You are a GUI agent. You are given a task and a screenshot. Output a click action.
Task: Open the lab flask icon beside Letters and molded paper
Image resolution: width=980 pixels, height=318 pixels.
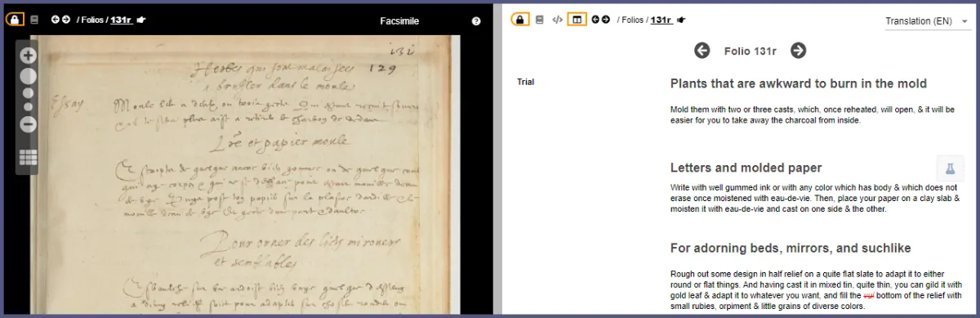click(950, 168)
